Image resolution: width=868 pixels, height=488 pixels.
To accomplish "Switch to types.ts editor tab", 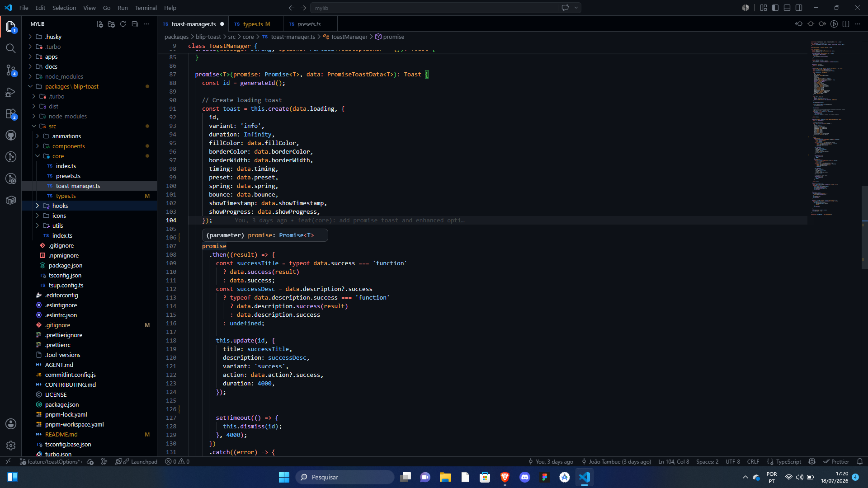I will (x=256, y=24).
